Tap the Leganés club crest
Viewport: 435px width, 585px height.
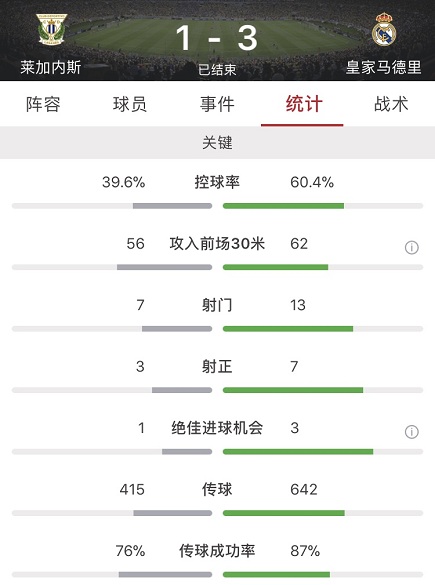click(51, 29)
